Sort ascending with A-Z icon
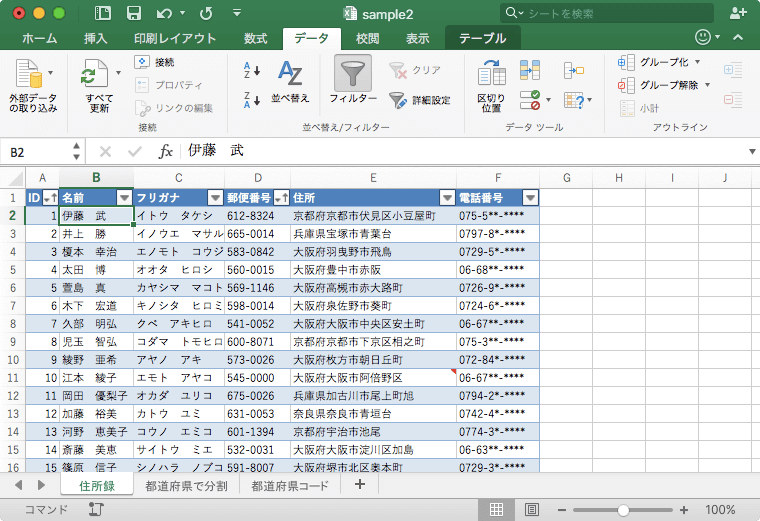The width and height of the screenshot is (760, 521). point(252,70)
